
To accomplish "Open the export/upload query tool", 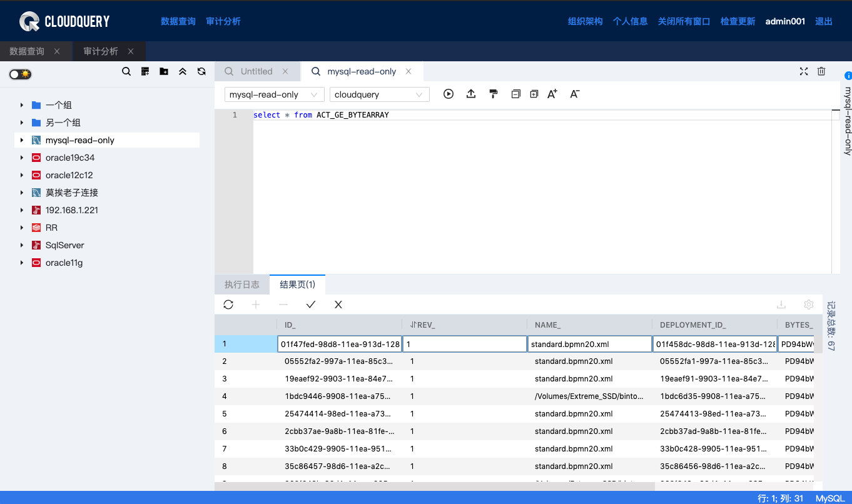I will point(471,94).
